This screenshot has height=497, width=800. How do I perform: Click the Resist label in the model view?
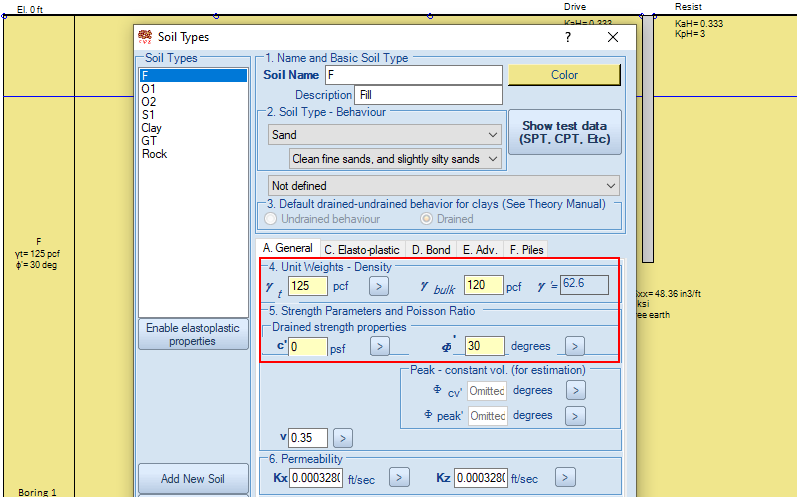688,7
